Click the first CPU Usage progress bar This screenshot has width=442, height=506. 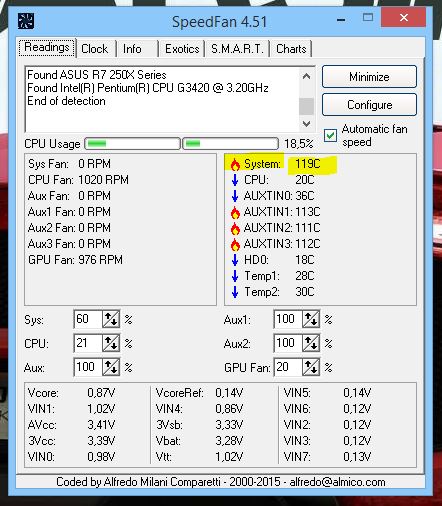tap(133, 144)
